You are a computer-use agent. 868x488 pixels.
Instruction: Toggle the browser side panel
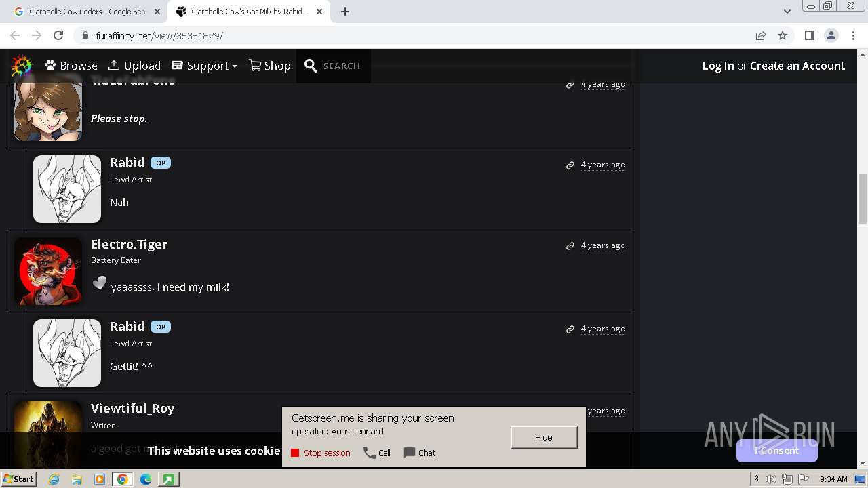point(809,35)
